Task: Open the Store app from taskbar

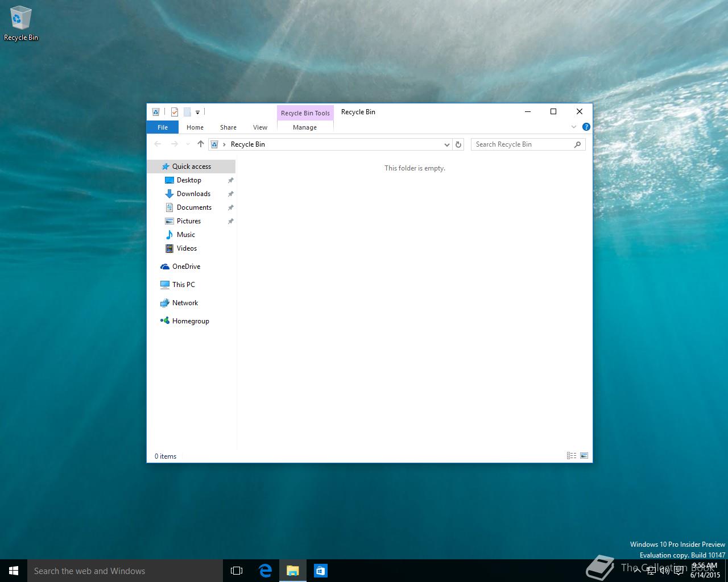Action: point(320,571)
